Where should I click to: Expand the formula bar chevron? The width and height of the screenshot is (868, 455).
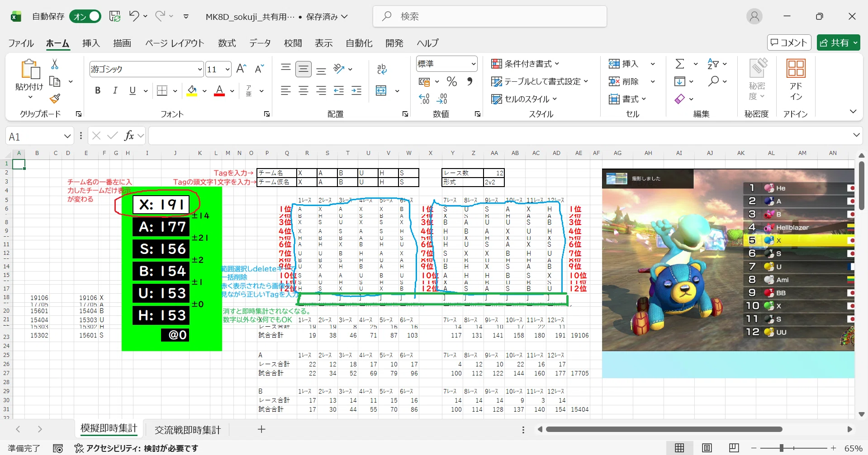(x=856, y=135)
